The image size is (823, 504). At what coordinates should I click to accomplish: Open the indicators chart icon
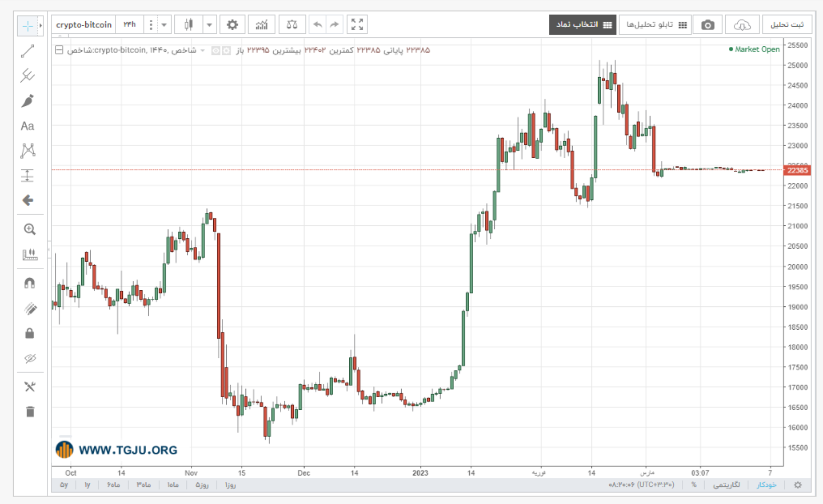[x=262, y=24]
